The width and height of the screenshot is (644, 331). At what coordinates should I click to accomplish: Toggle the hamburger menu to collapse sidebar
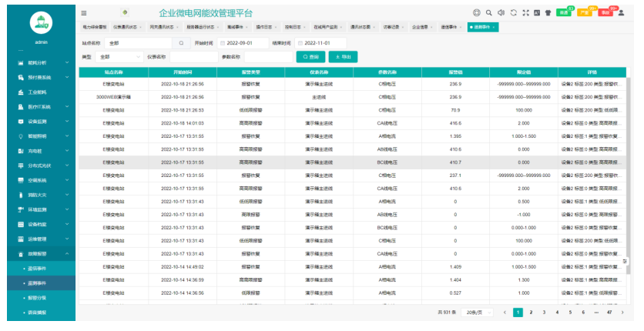pyautogui.click(x=84, y=13)
